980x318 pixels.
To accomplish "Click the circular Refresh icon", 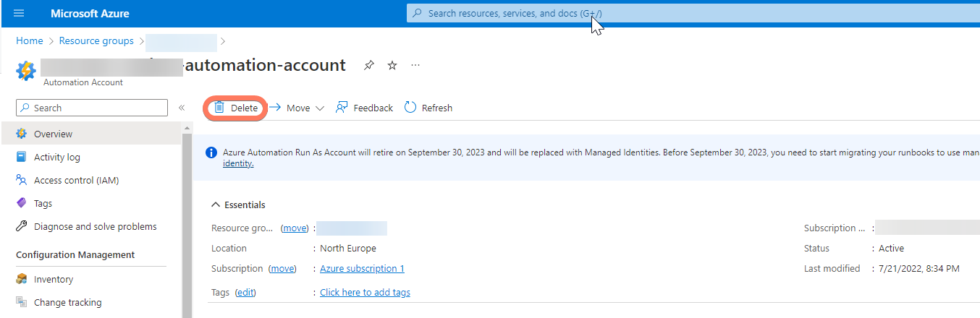I will coord(410,107).
